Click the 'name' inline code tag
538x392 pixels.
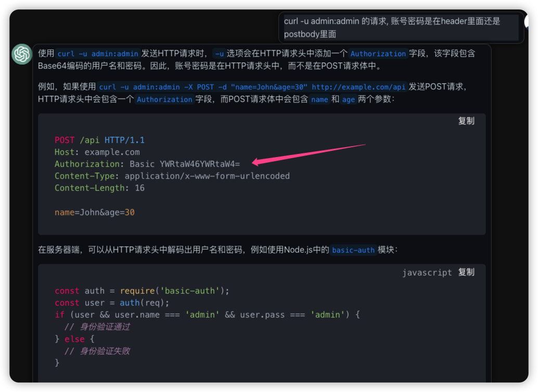319,99
